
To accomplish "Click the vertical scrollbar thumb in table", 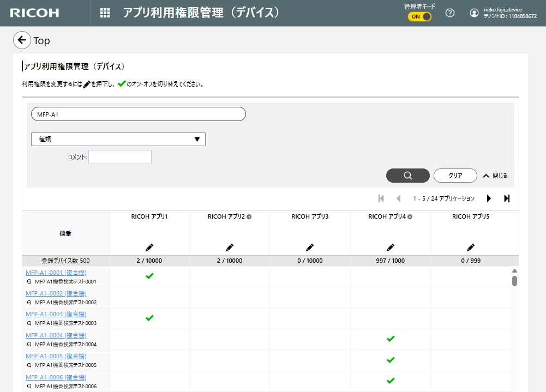I will click(514, 281).
